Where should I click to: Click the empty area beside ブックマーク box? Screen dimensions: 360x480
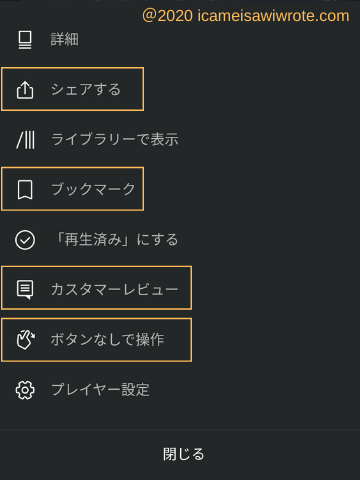[252, 189]
